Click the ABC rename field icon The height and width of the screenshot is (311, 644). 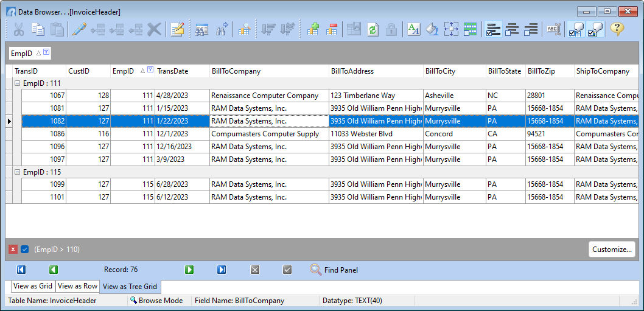coord(553,30)
